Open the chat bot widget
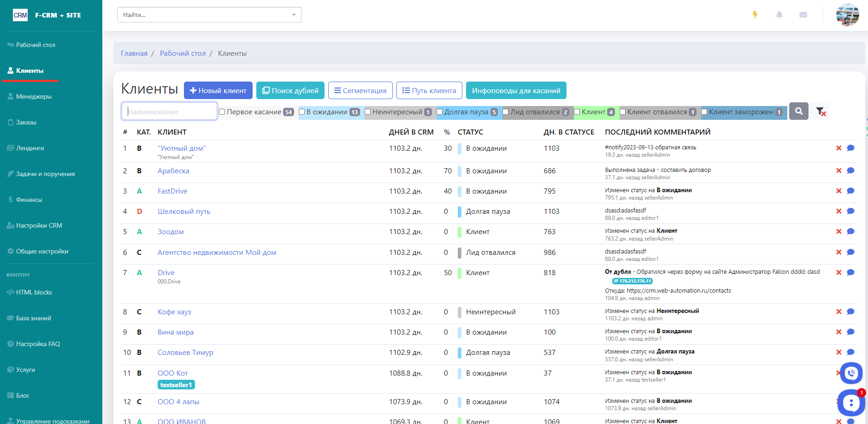The height and width of the screenshot is (424, 868). tap(851, 403)
